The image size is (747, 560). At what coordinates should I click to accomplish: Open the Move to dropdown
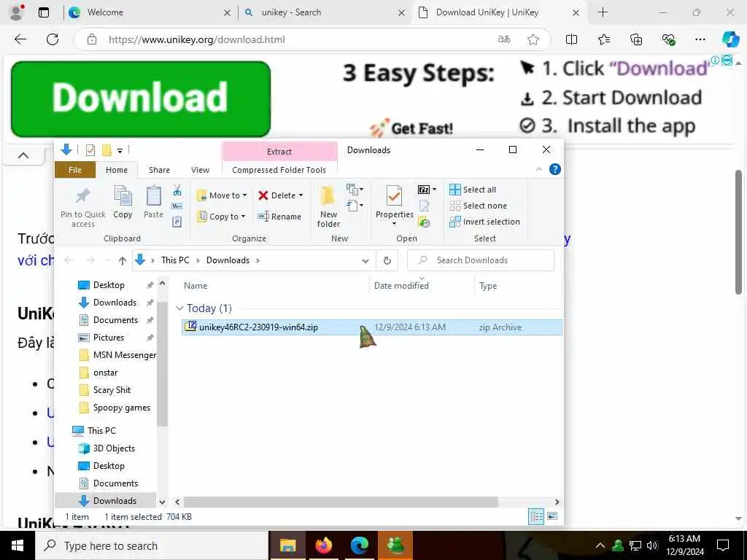(x=222, y=195)
